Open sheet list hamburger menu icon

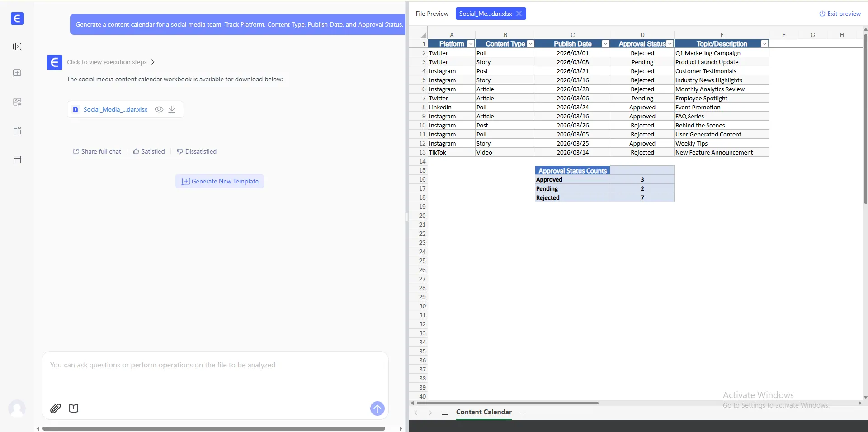coord(445,413)
